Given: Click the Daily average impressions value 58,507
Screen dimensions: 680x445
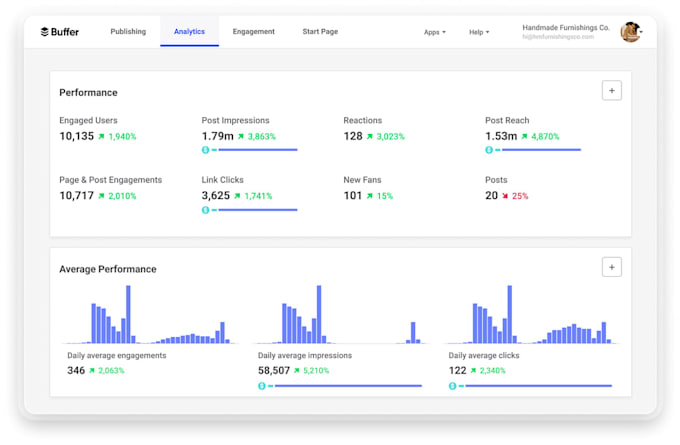Looking at the screenshot, I should (274, 370).
